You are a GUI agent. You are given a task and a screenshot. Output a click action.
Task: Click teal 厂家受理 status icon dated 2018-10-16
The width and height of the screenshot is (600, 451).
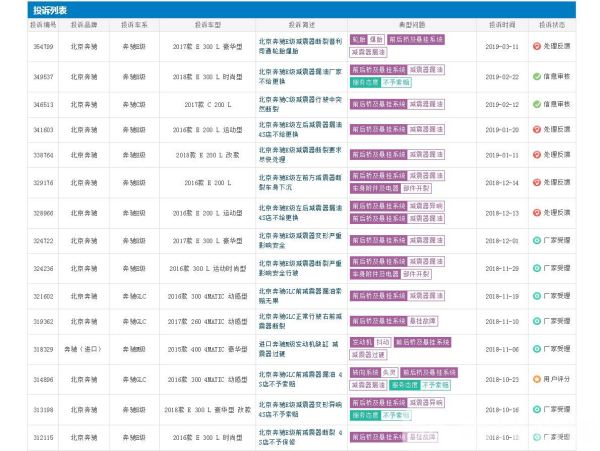[x=536, y=409]
